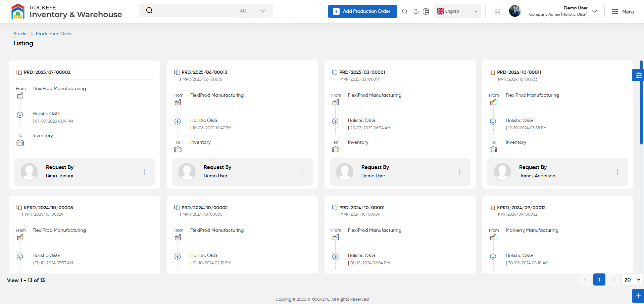Open order PRD/2024/10/00002
644x304 pixels.
(205, 208)
